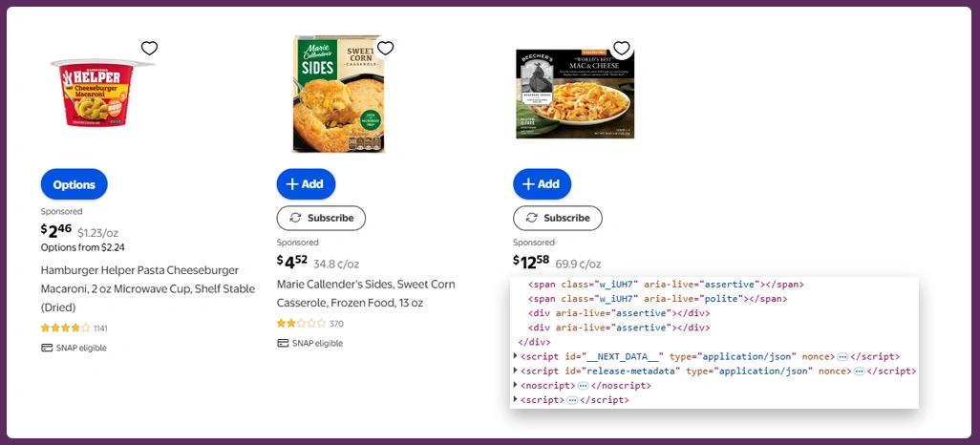Expand the __NEXT_DATA__ script node

(x=516, y=356)
